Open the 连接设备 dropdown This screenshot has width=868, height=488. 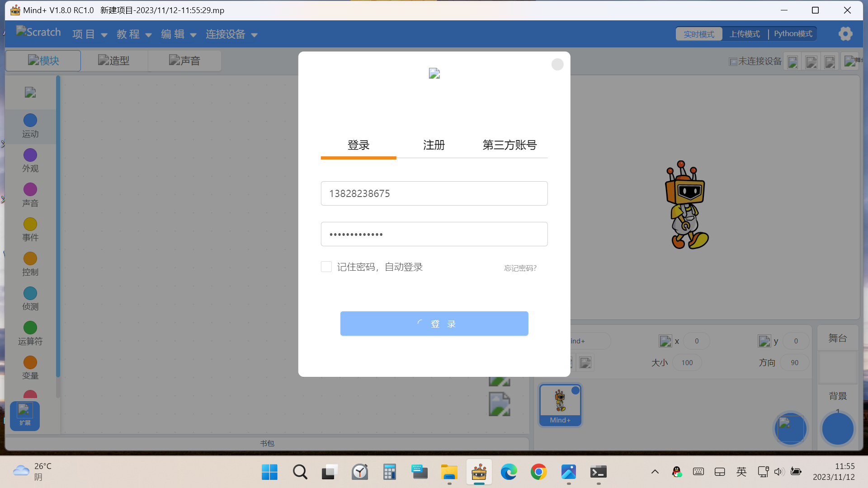(x=231, y=34)
